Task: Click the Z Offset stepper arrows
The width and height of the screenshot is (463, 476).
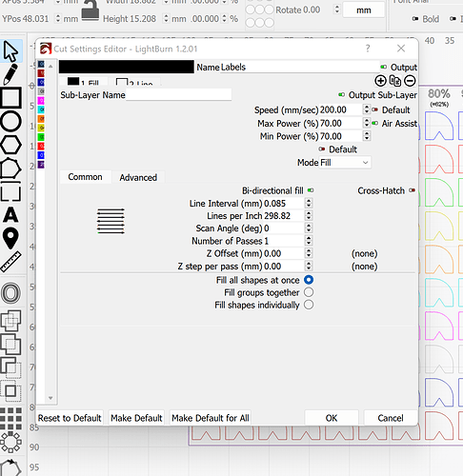Action: point(309,253)
